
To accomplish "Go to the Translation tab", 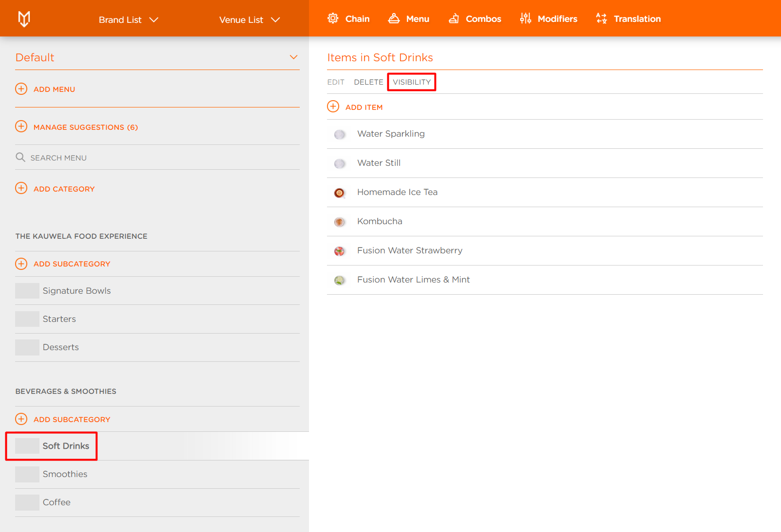I will click(628, 18).
